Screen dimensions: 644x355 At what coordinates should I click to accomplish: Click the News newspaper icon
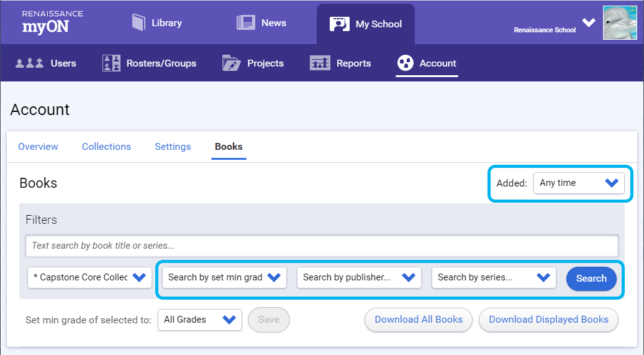pos(245,22)
